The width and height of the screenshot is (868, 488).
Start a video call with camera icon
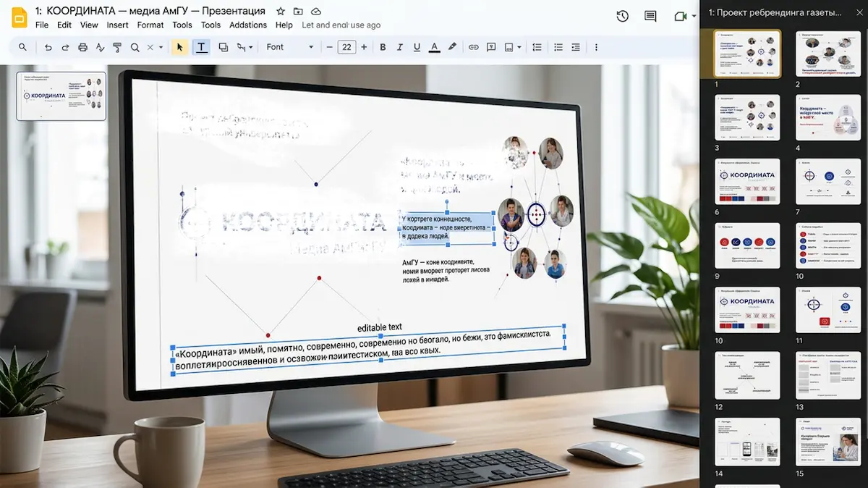tap(679, 16)
